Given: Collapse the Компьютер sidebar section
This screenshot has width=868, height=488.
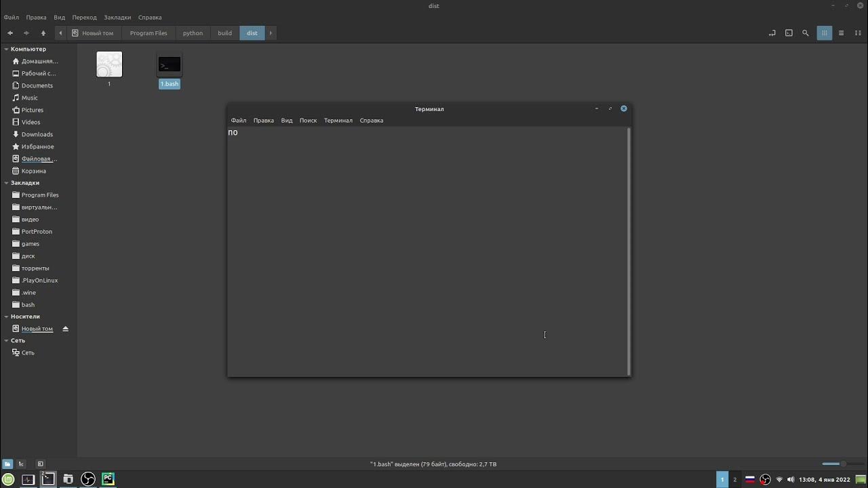Looking at the screenshot, I should [x=6, y=49].
